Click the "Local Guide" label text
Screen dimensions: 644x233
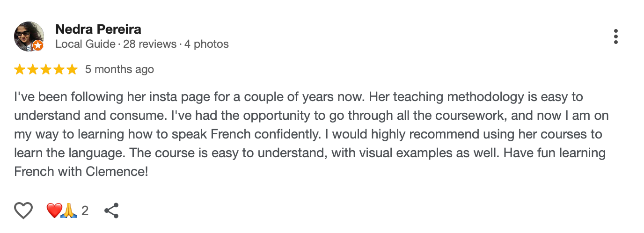pos(85,44)
